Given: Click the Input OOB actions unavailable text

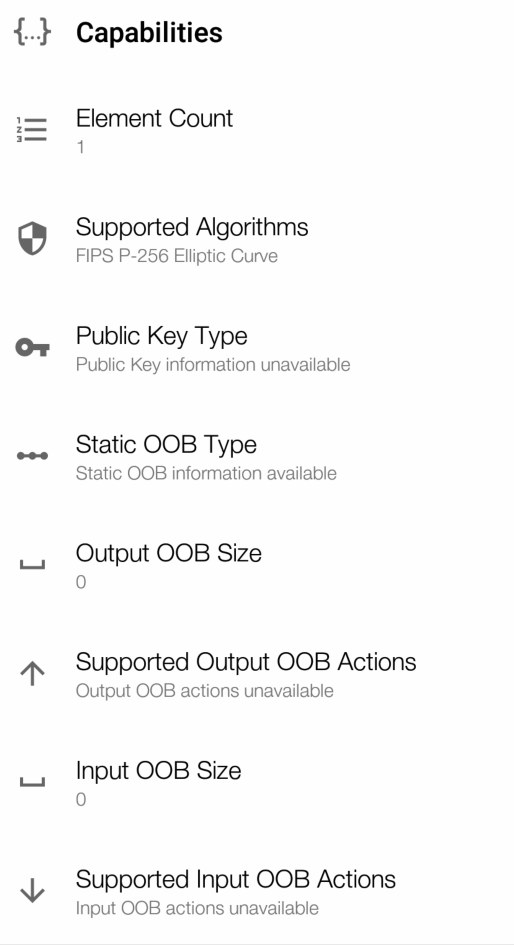Looking at the screenshot, I should tap(197, 908).
